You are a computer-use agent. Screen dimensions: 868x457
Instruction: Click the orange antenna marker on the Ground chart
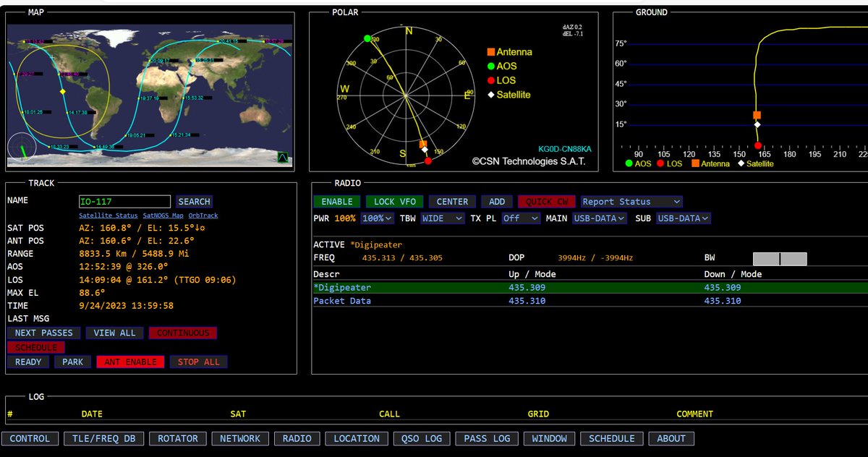[757, 115]
